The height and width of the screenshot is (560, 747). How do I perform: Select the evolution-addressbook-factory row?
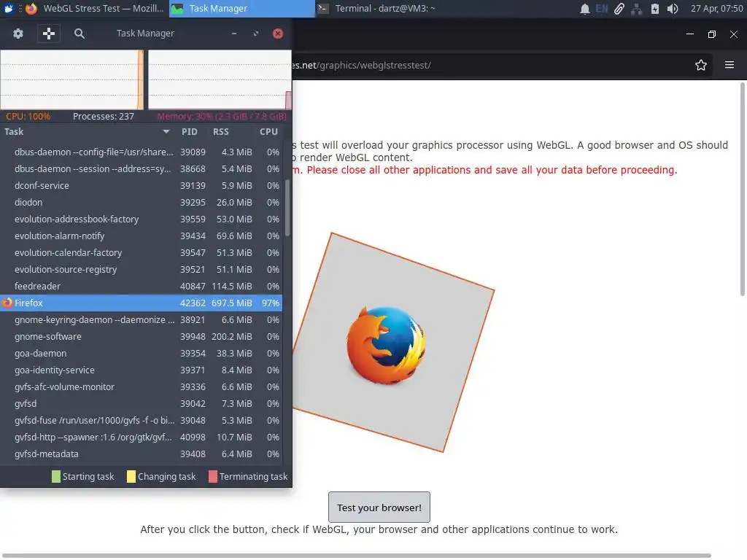tap(141, 219)
